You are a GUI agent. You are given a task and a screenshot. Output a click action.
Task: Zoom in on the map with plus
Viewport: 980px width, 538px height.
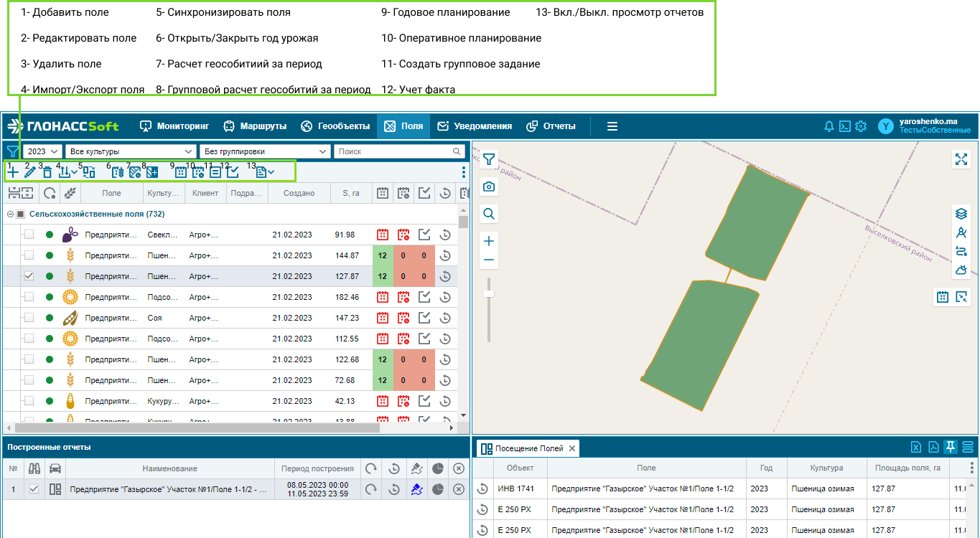tap(489, 242)
